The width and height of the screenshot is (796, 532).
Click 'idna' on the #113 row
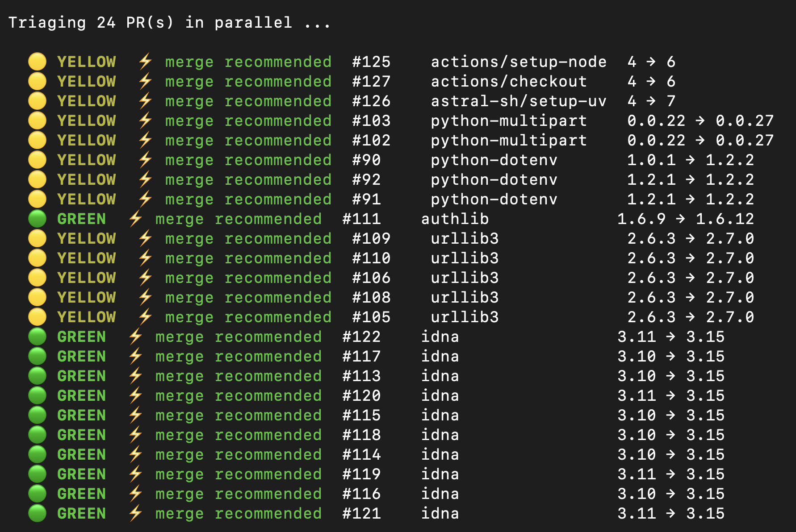pyautogui.click(x=440, y=376)
